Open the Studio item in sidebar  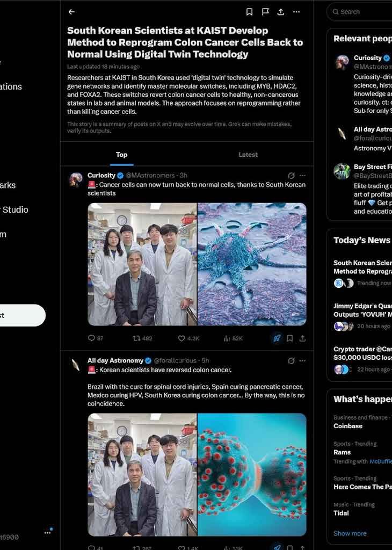(x=14, y=210)
